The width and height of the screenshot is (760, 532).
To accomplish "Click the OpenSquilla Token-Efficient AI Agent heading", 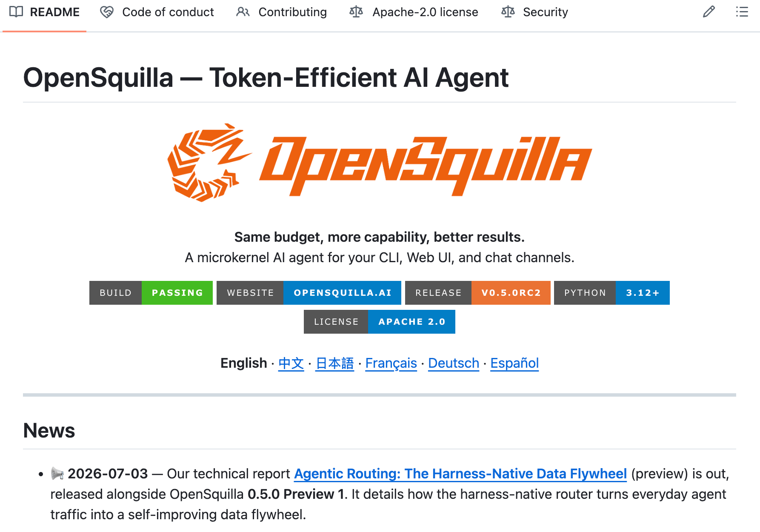I will point(266,78).
